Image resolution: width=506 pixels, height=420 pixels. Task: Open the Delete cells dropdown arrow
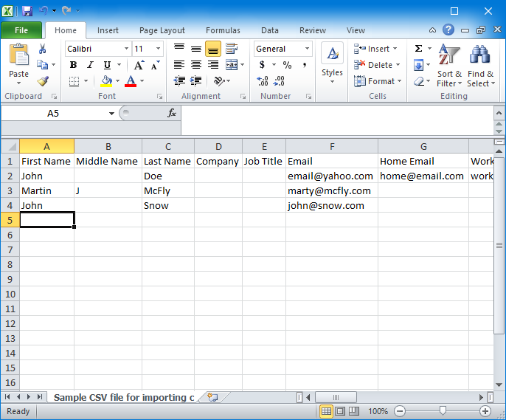(x=398, y=65)
